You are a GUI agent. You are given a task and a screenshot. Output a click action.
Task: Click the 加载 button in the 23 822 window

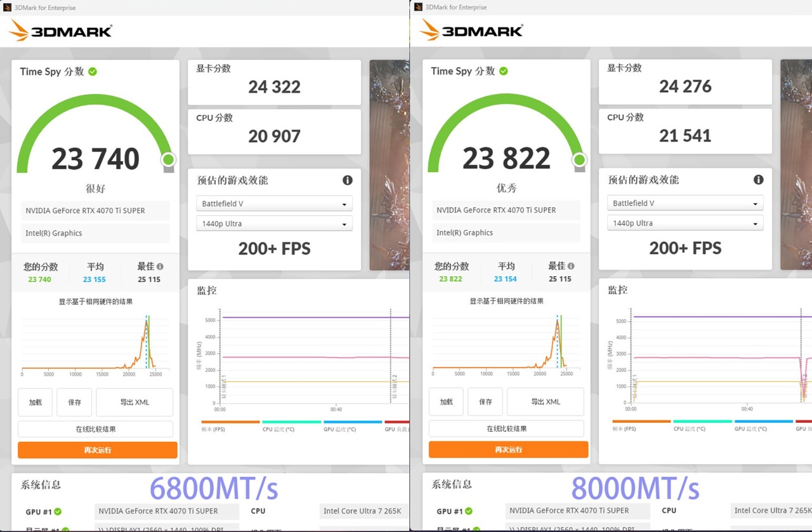(x=447, y=402)
